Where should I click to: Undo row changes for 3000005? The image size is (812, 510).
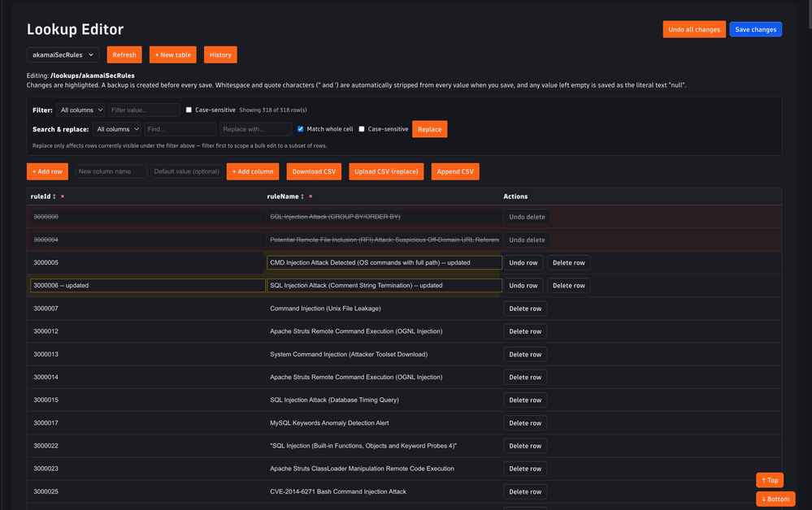tap(523, 263)
